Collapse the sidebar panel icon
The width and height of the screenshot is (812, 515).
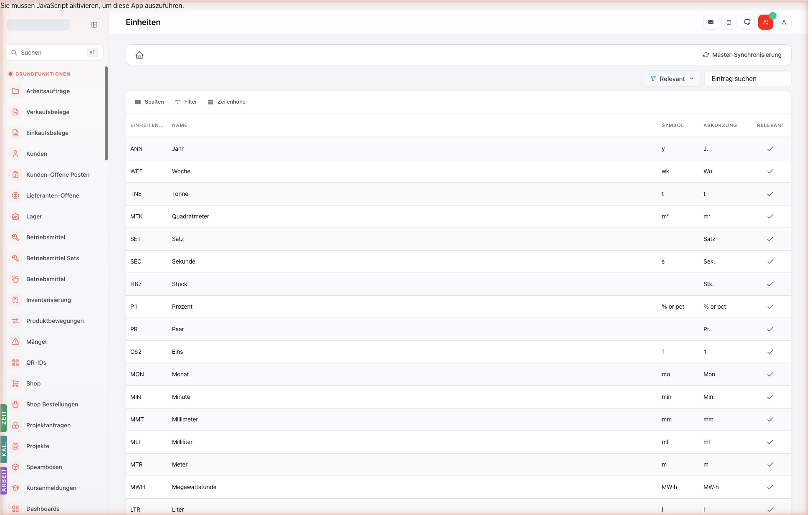tap(94, 25)
